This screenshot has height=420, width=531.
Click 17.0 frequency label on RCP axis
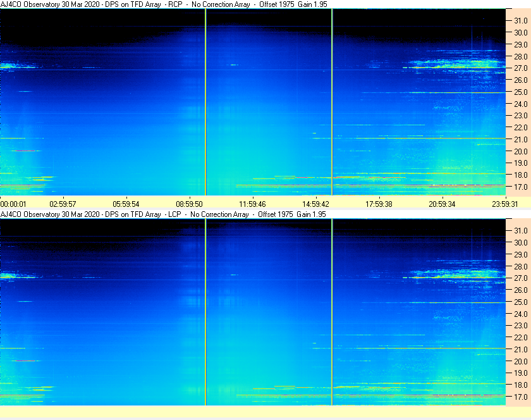pyautogui.click(x=521, y=187)
